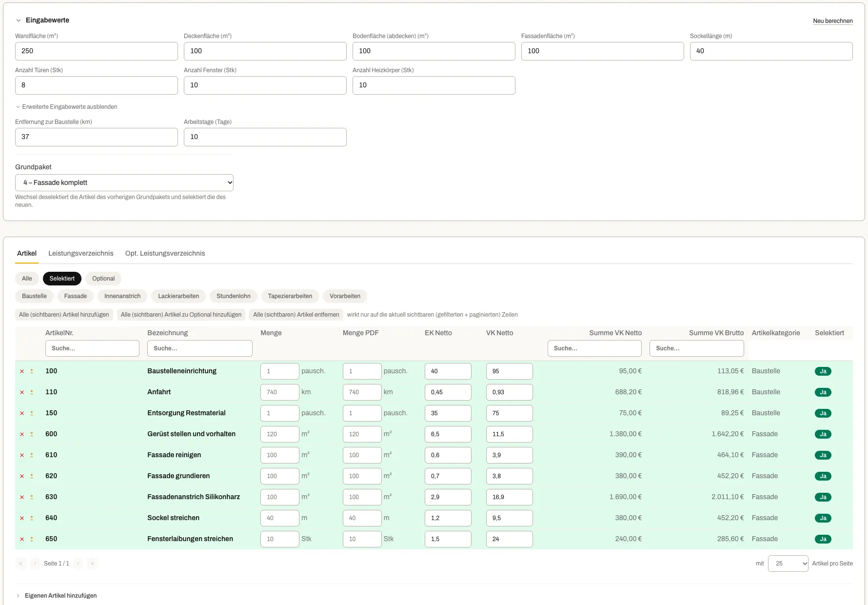Remove Gerüst stellen und vorhalten row

point(22,434)
